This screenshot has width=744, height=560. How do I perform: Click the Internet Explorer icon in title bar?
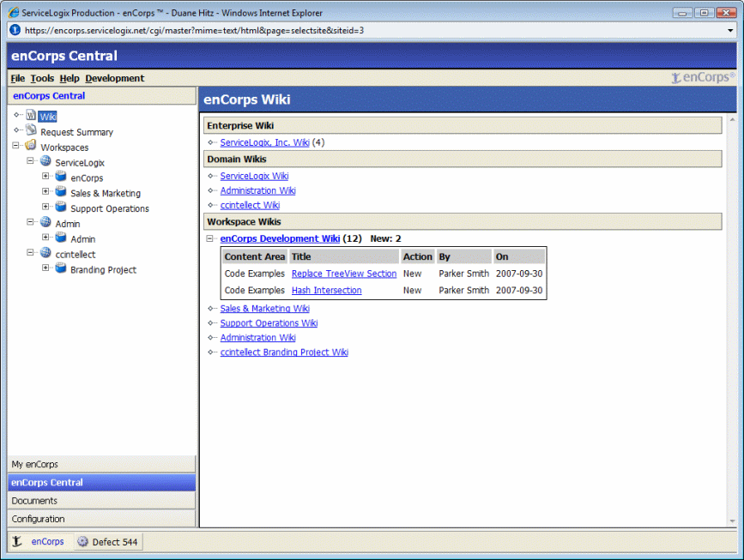point(14,13)
